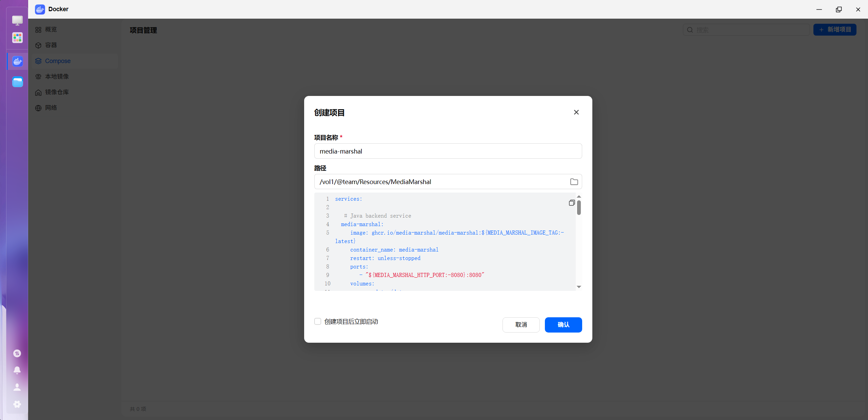
Task: Open the 容器 containers menu
Action: tap(75, 45)
